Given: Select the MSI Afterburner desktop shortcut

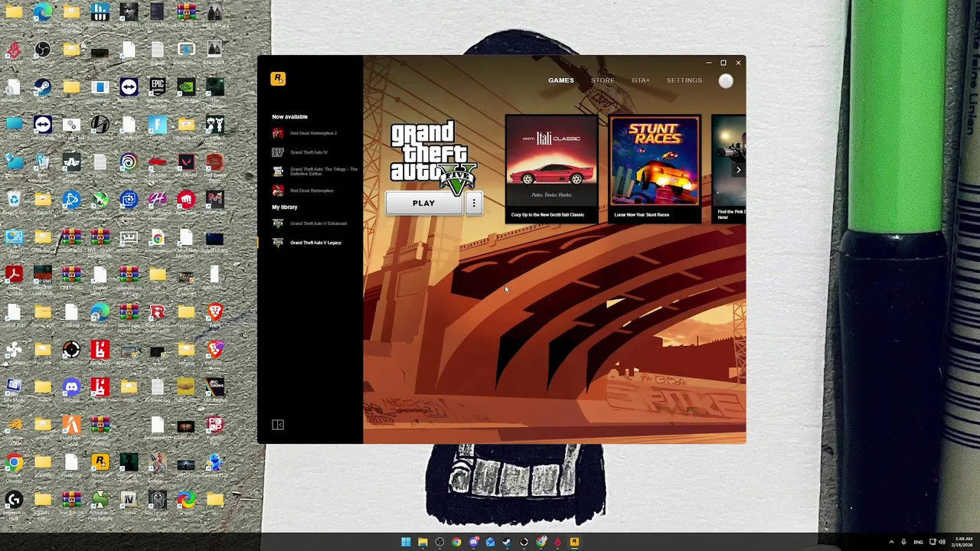Looking at the screenshot, I should 100,205.
